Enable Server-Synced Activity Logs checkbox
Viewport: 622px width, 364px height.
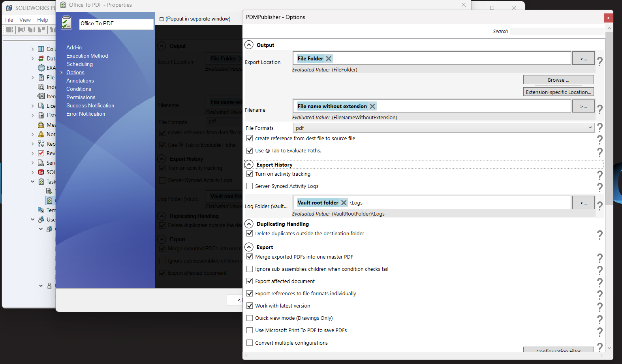[250, 186]
